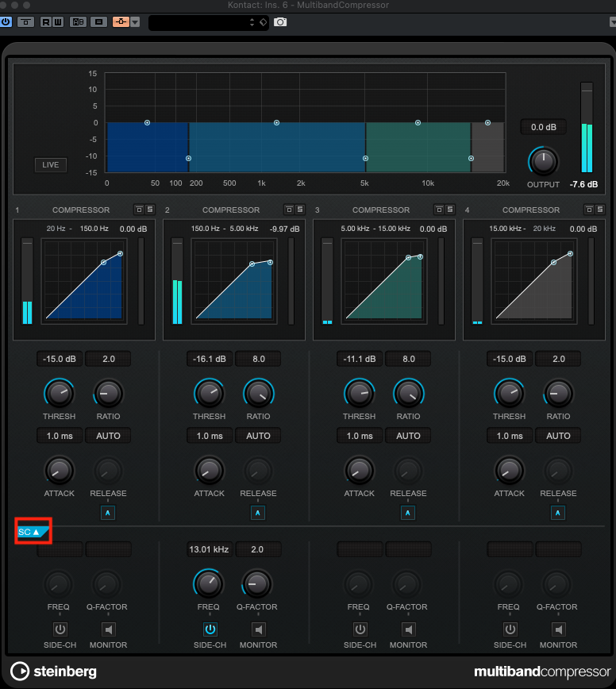616x689 pixels.
Task: Toggle band 2 auto release (A) button
Action: tap(258, 513)
